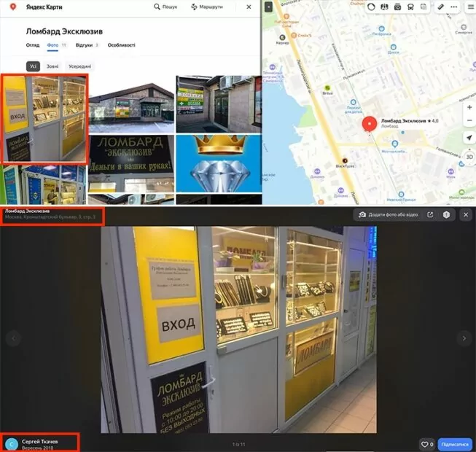Zoom in the map with plus button
The width and height of the screenshot is (476, 452).
tap(469, 107)
